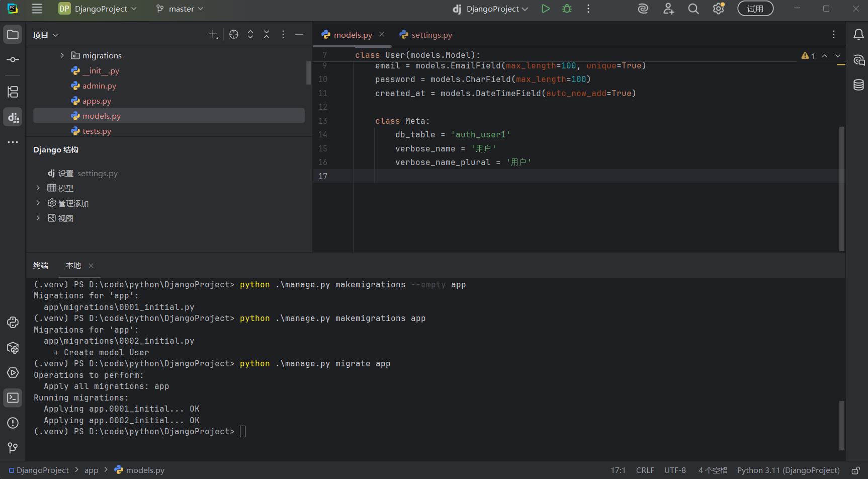This screenshot has width=868, height=479.
Task: Go to next highlighted warning
Action: coord(838,56)
